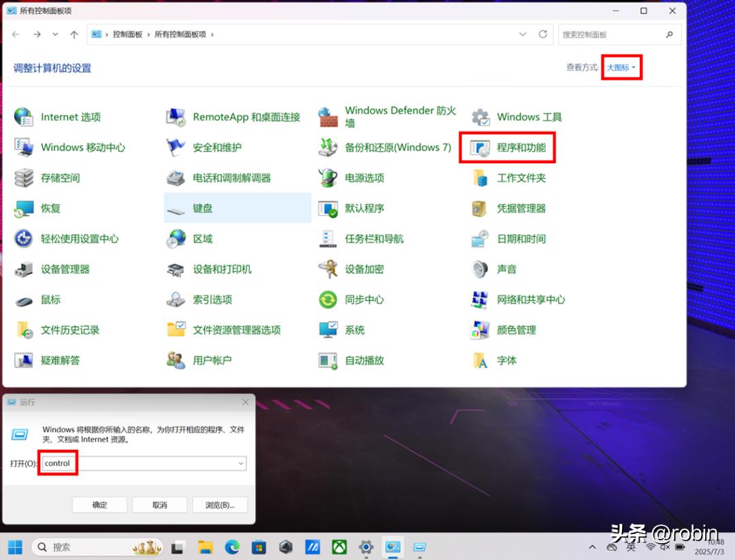735x560 pixels.
Task: Open the Windows Defender 防火墙 icon
Action: click(x=328, y=116)
